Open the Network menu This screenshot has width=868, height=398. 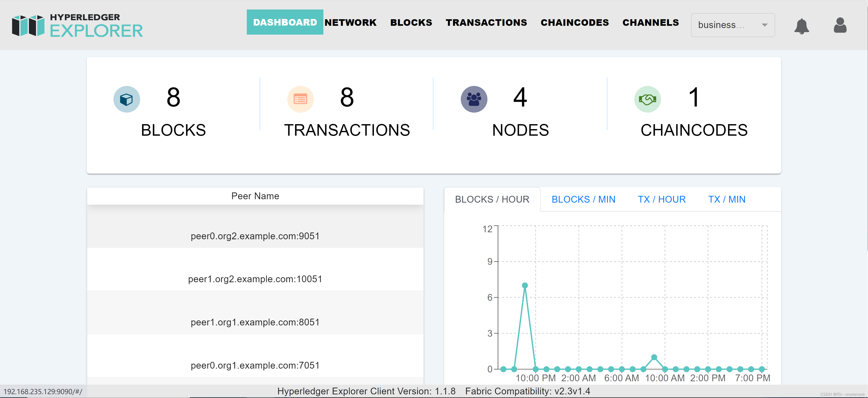click(x=350, y=23)
